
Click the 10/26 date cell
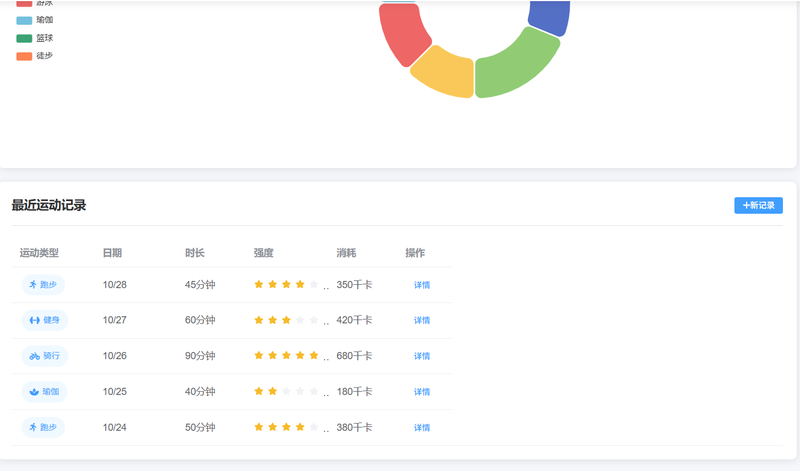pos(114,356)
